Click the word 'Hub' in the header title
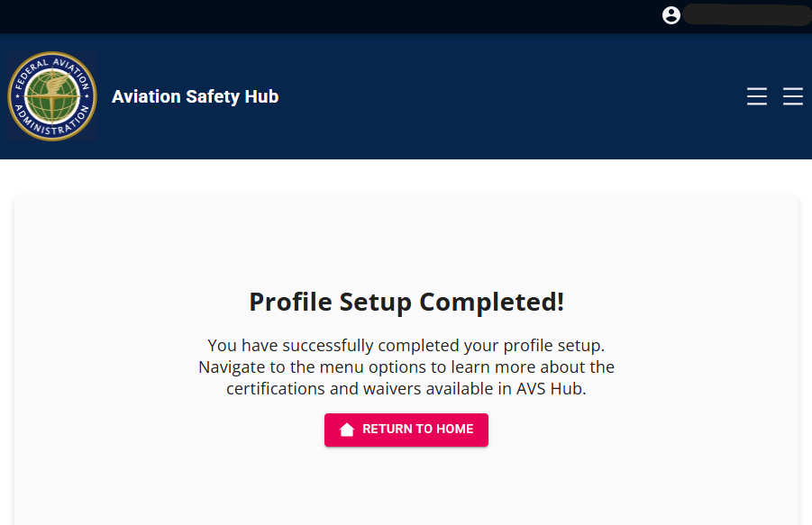Viewport: 812px width, 525px height. point(262,96)
